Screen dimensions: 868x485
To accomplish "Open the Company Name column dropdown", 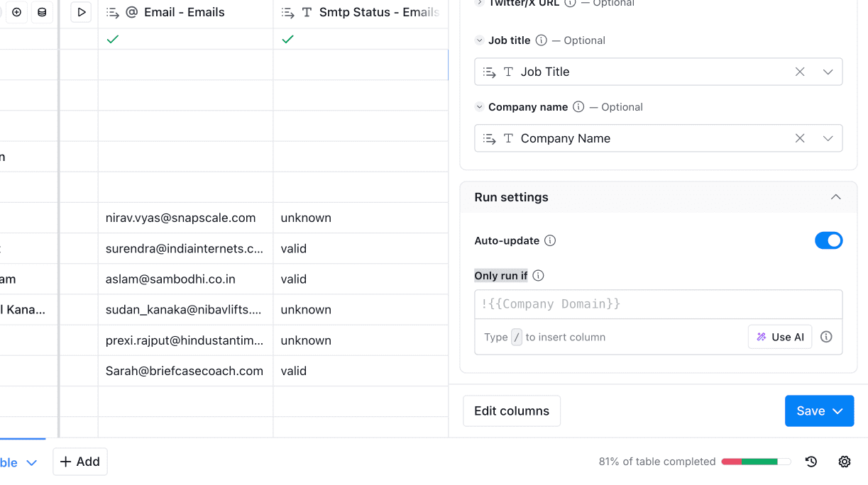I will pos(828,138).
